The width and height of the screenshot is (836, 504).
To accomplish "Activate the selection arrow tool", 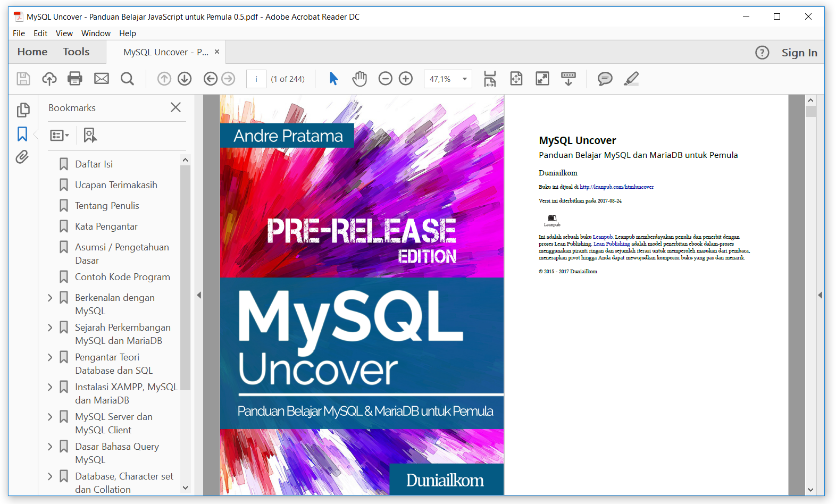I will tap(333, 79).
